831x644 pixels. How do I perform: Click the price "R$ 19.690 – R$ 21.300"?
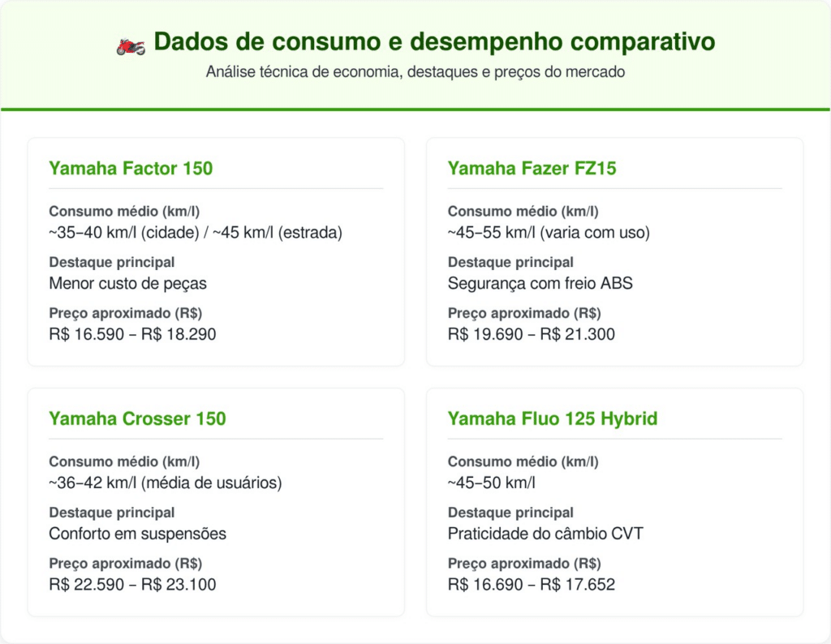click(x=531, y=333)
